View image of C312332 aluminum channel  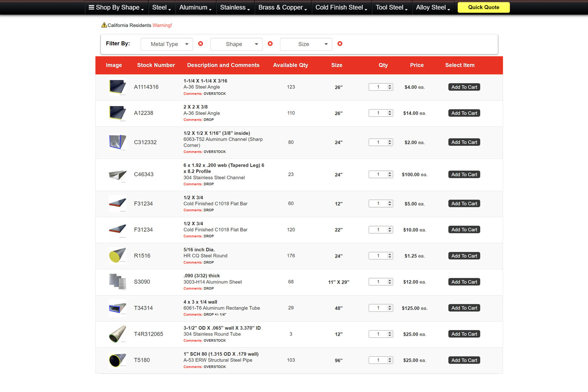pyautogui.click(x=117, y=142)
